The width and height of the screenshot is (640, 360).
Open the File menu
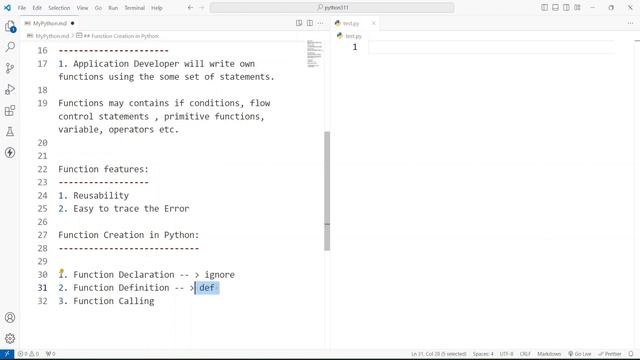point(22,8)
